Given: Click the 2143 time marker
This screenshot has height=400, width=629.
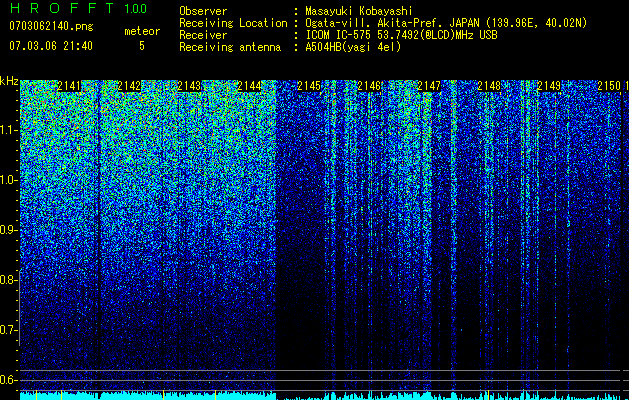Looking at the screenshot, I should pos(189,86).
